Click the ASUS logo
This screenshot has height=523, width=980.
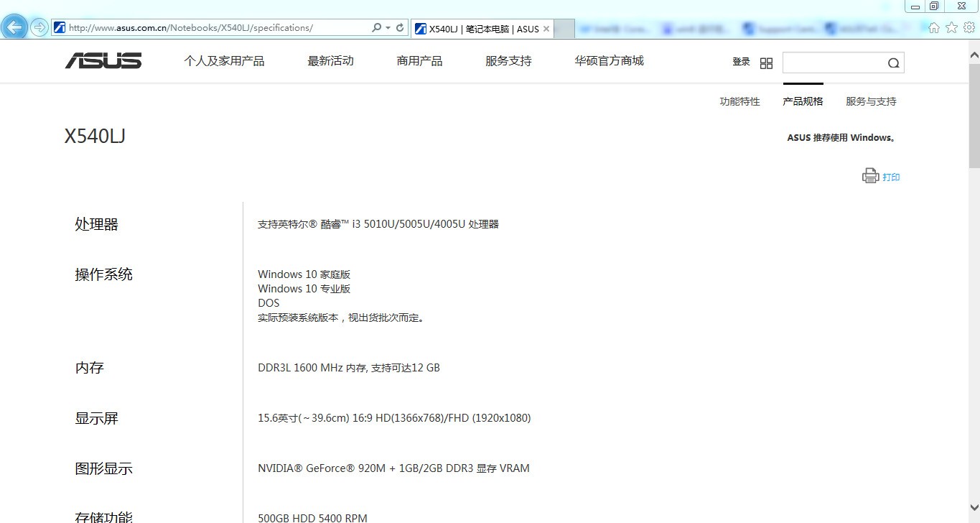click(103, 61)
